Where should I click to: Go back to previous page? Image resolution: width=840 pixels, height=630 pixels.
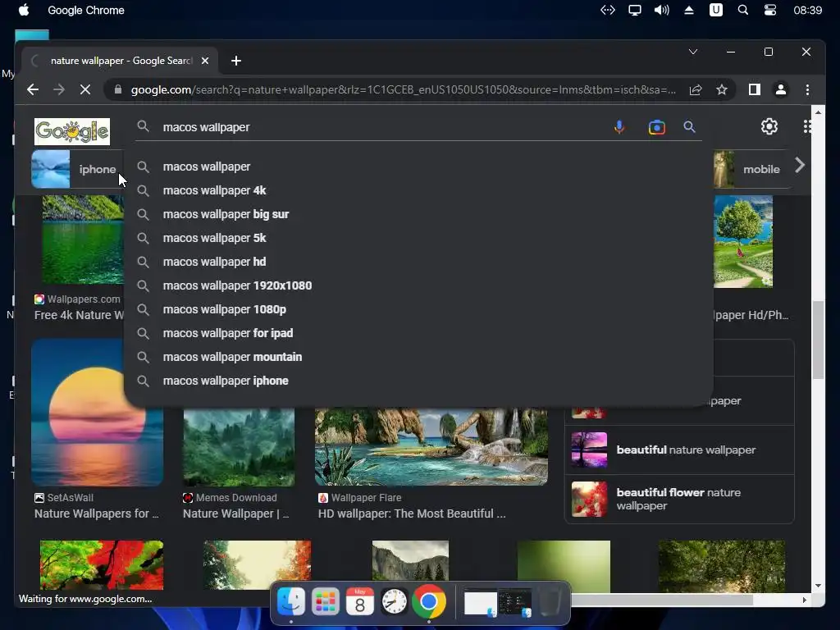tap(33, 89)
